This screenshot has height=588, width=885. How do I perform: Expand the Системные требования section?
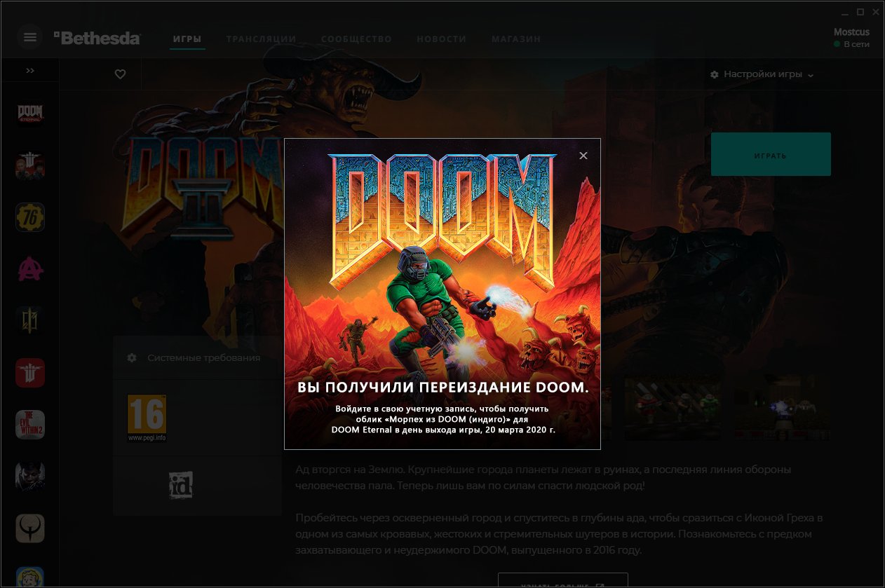197,357
